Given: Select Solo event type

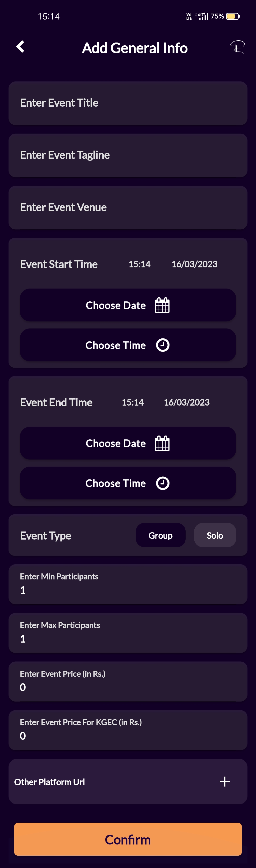Looking at the screenshot, I should click(215, 535).
